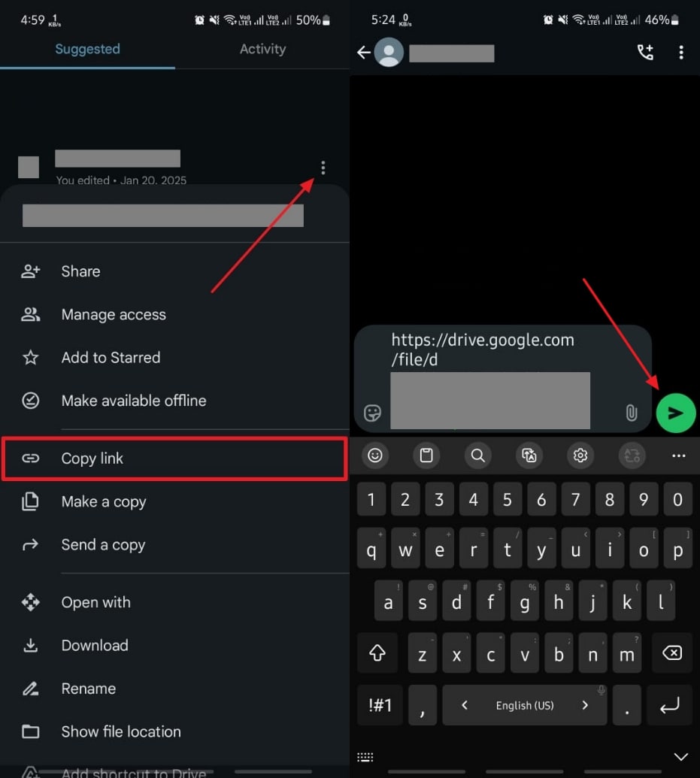Screen dimensions: 700x778
Task: Select Copy link in the menu
Action: pyautogui.click(x=174, y=459)
